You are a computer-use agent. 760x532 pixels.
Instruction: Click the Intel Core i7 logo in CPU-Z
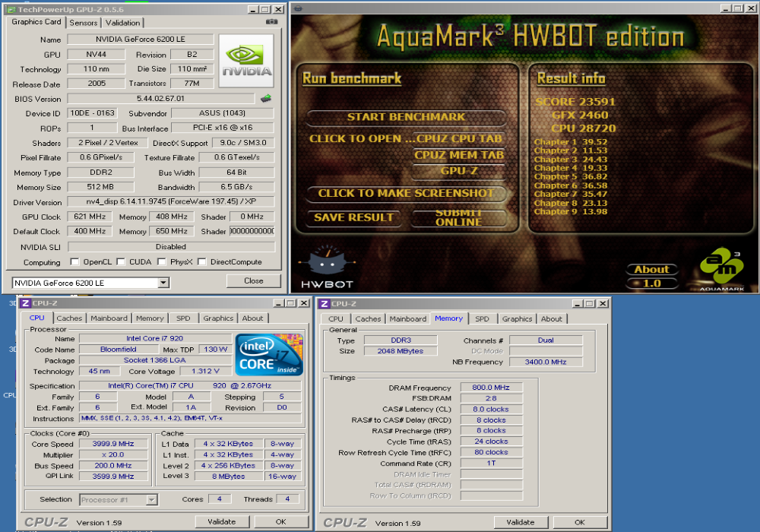[269, 355]
